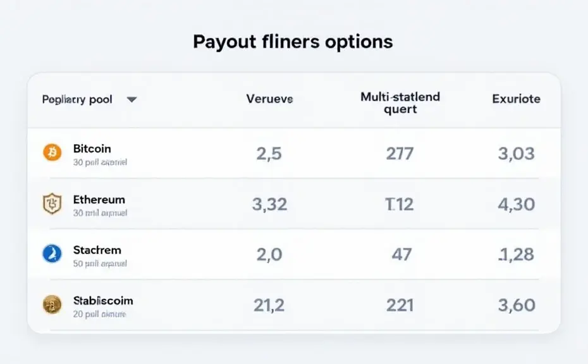Click Bitcoin's 2,5 Verueve value
This screenshot has height=364, width=588.
(x=269, y=154)
